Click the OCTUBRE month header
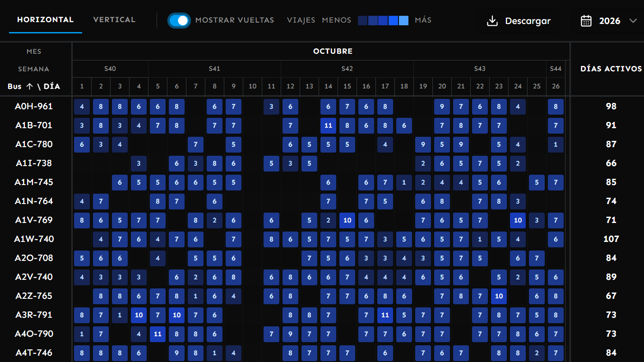This screenshot has width=644, height=362. [x=333, y=51]
